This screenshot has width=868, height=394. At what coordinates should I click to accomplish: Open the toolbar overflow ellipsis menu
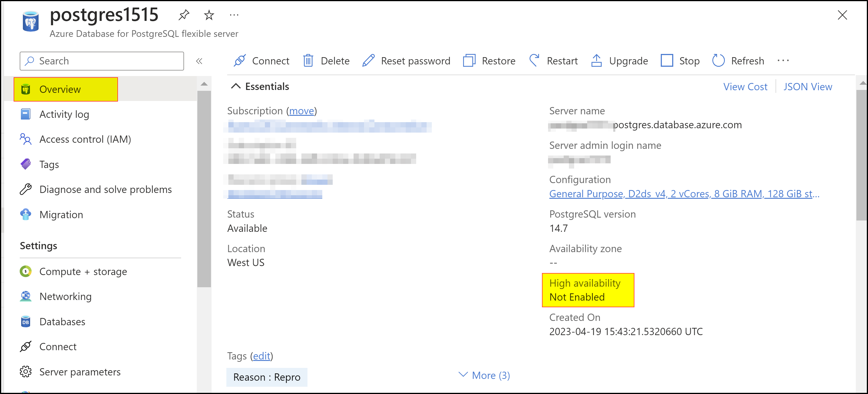click(x=783, y=61)
